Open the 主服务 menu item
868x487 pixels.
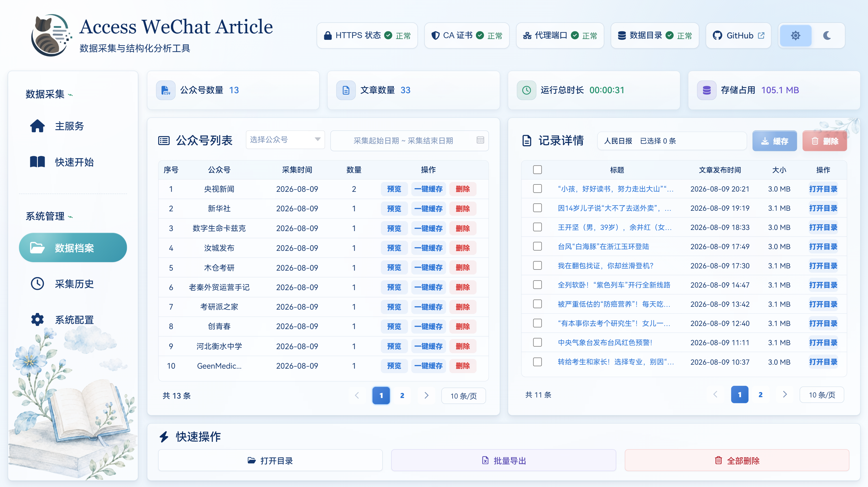click(73, 126)
